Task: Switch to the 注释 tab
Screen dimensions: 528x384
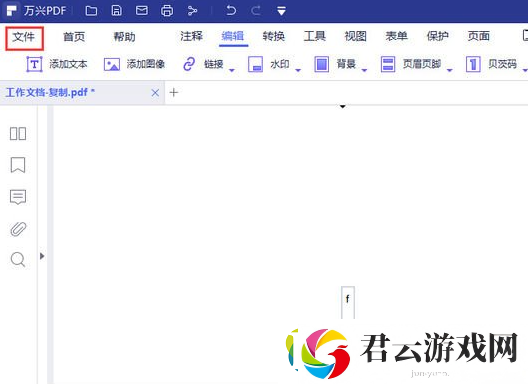Action: tap(191, 36)
